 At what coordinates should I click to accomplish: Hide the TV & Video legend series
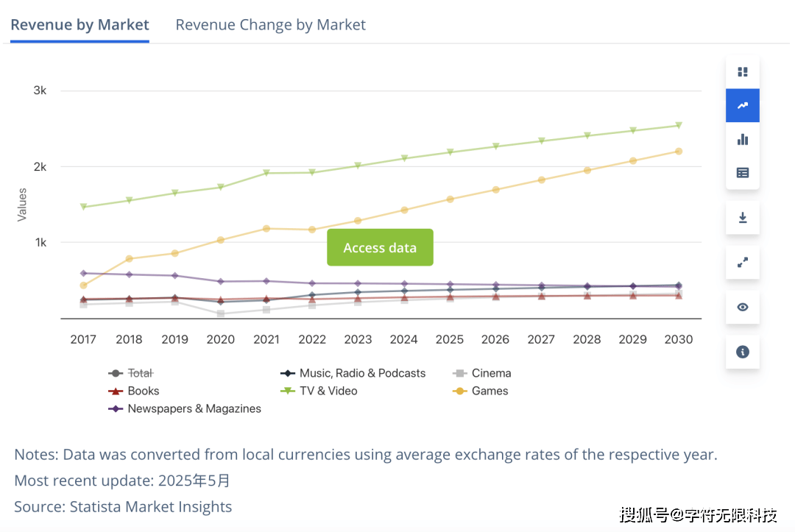328,391
